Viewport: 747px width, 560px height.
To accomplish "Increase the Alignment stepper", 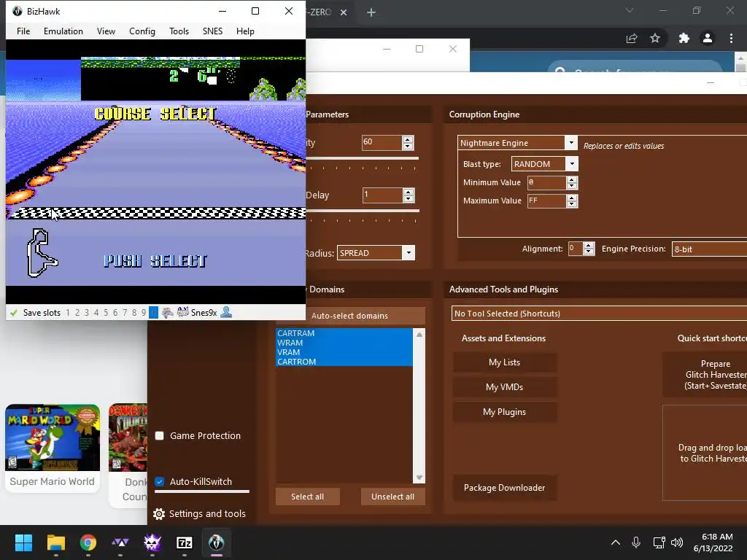I will tap(589, 246).
